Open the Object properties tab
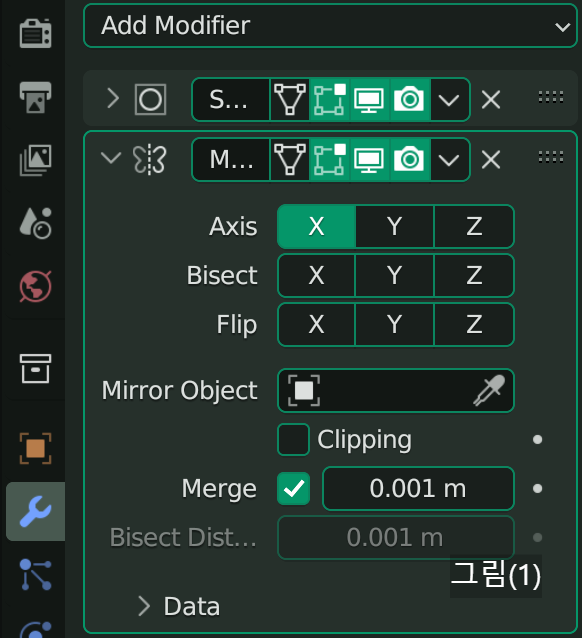Viewport: 582px width, 638px height. click(x=35, y=448)
